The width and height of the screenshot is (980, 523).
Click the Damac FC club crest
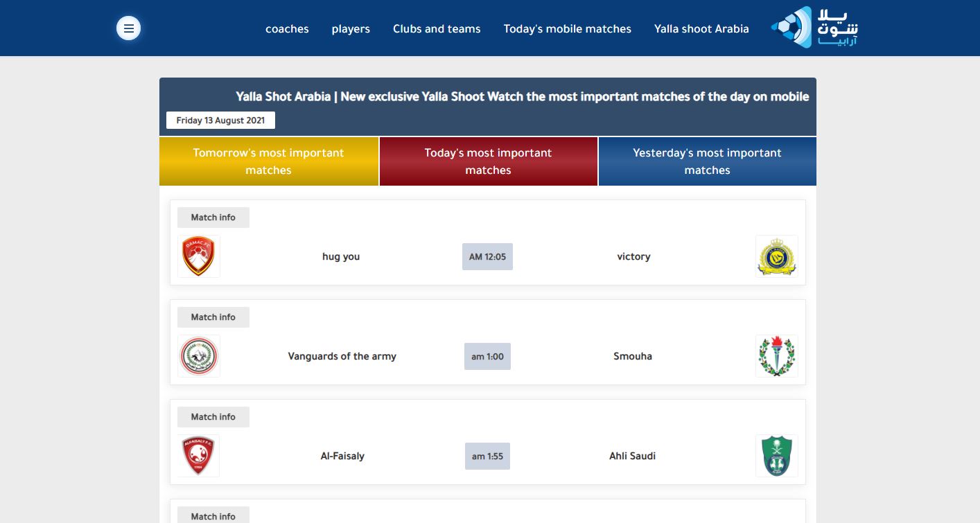click(x=199, y=256)
